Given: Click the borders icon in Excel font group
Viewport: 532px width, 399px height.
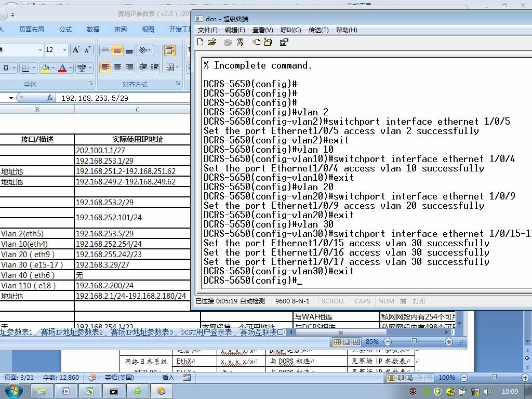Looking at the screenshot, I should coord(25,68).
